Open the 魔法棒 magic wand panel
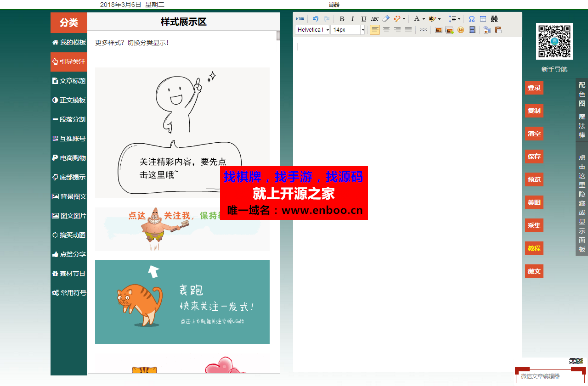Viewport: 588px width, 386px height. (582, 126)
